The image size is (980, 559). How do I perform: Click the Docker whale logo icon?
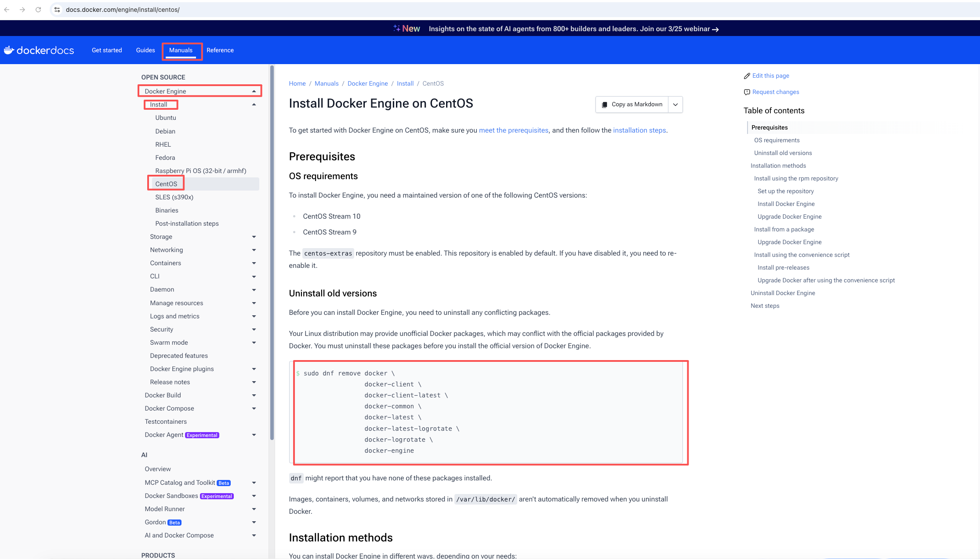[x=9, y=50]
